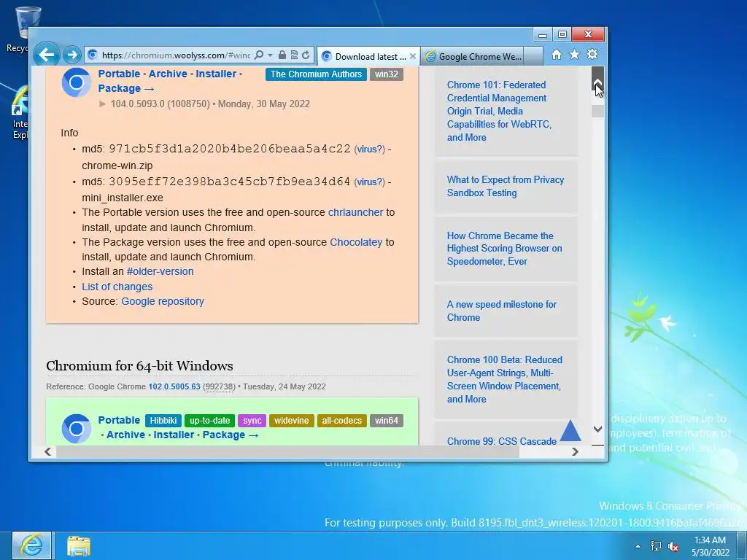Open the win64 Installer link
Screen dimensions: 747x560
click(174, 435)
